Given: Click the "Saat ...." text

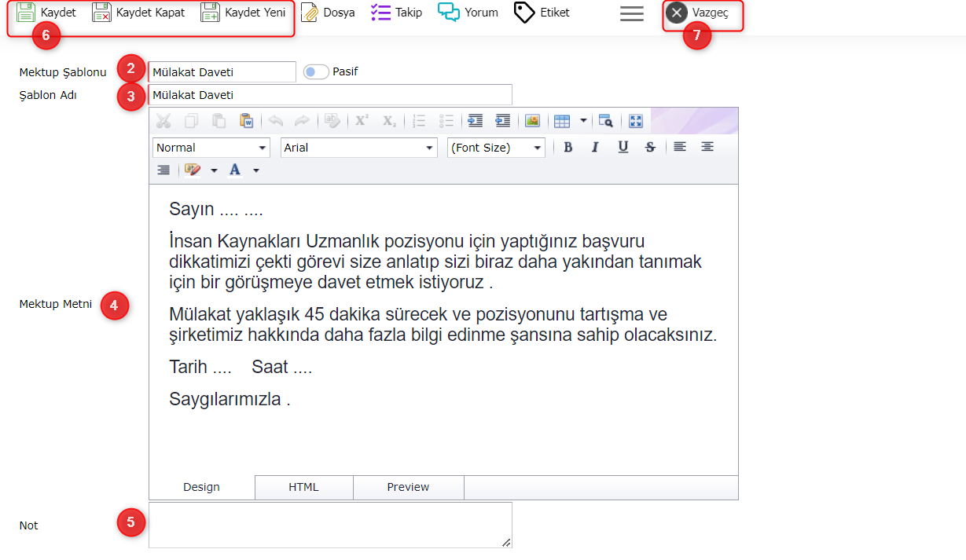Looking at the screenshot, I should (282, 367).
